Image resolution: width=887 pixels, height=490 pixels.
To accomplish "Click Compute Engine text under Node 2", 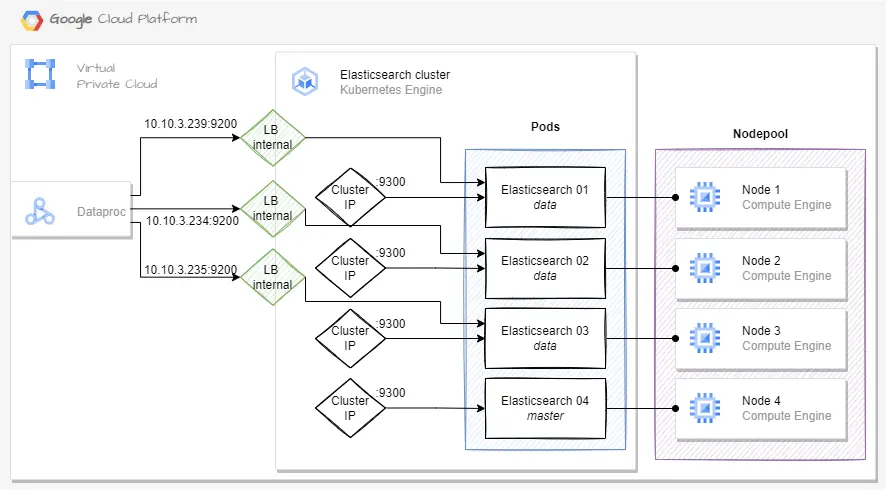I will 787,276.
